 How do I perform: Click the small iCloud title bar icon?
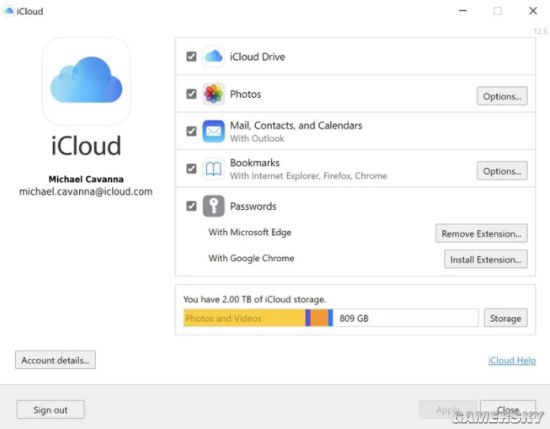click(x=9, y=11)
